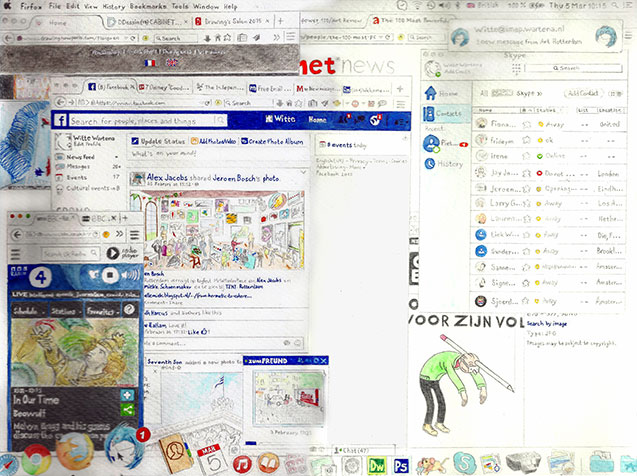Open Skype Home in sidebar
The width and height of the screenshot is (637, 476).
pyautogui.click(x=444, y=93)
